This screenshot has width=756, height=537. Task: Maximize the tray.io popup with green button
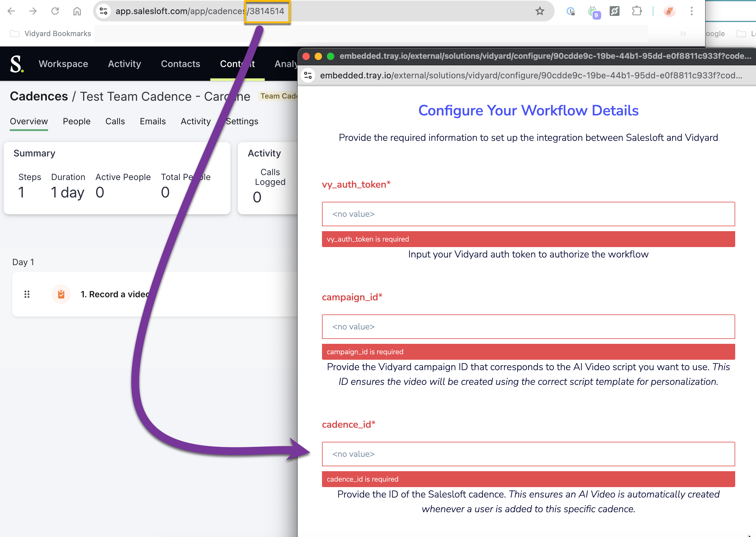click(331, 56)
